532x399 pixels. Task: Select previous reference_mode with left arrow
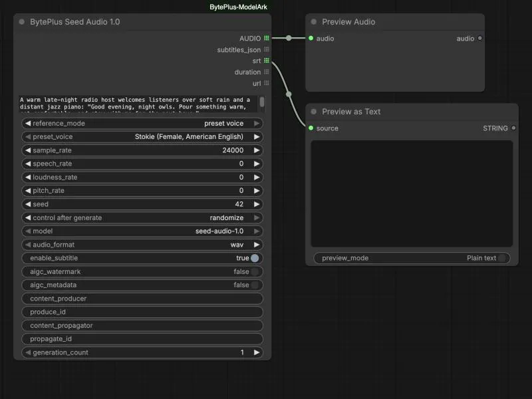pyautogui.click(x=28, y=124)
